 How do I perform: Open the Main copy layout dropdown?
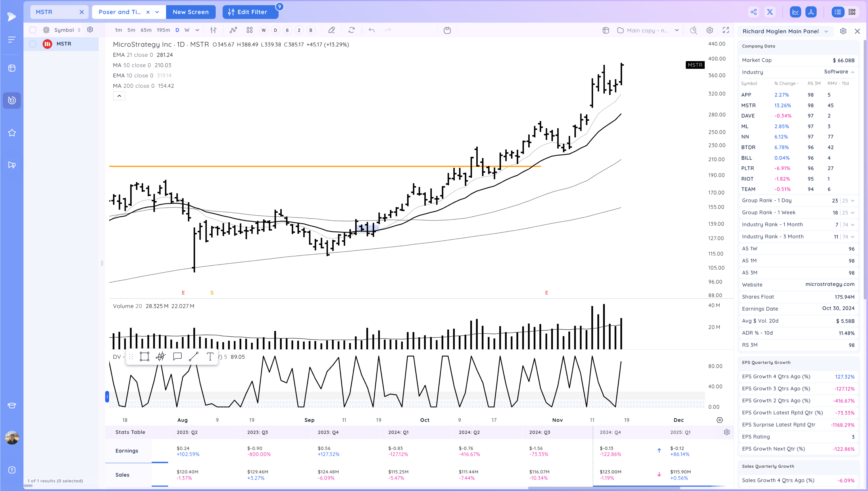tap(677, 30)
